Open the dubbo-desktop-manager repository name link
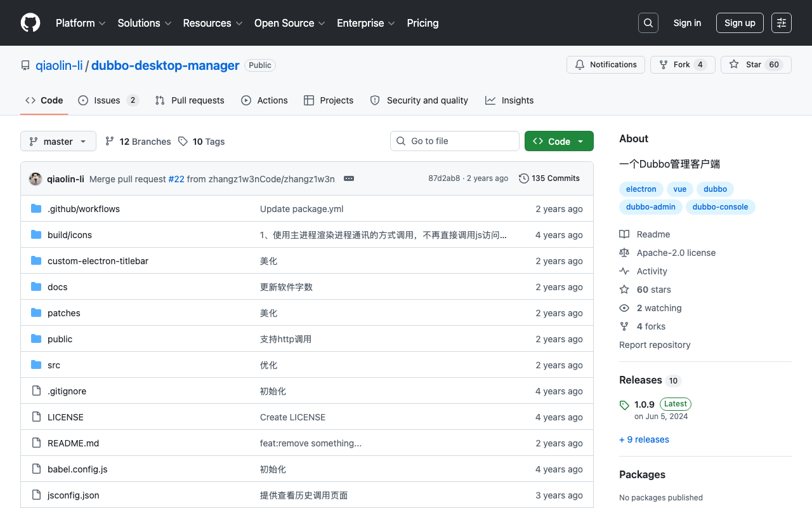Viewport: 812px width, 508px height. pyautogui.click(x=166, y=65)
